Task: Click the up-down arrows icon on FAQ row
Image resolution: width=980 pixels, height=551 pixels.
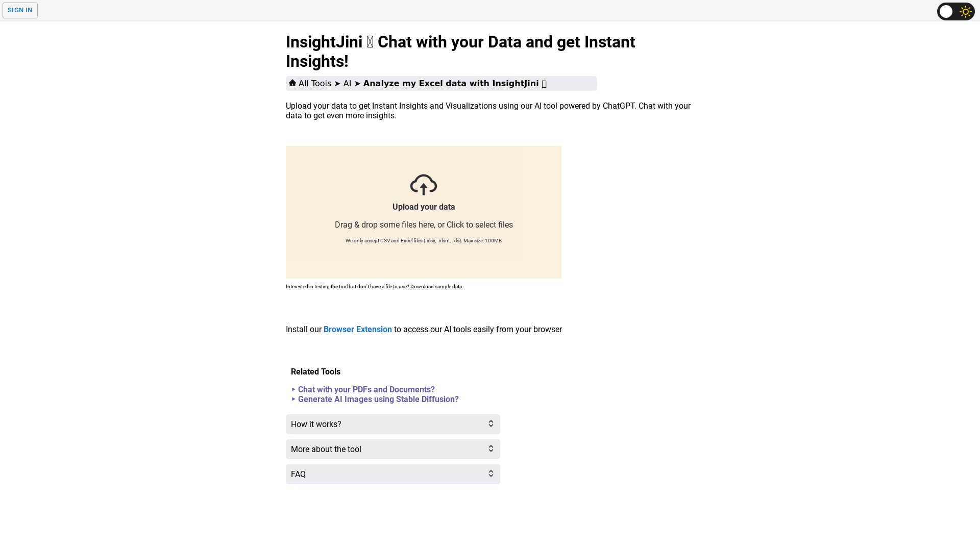Action: pyautogui.click(x=491, y=474)
